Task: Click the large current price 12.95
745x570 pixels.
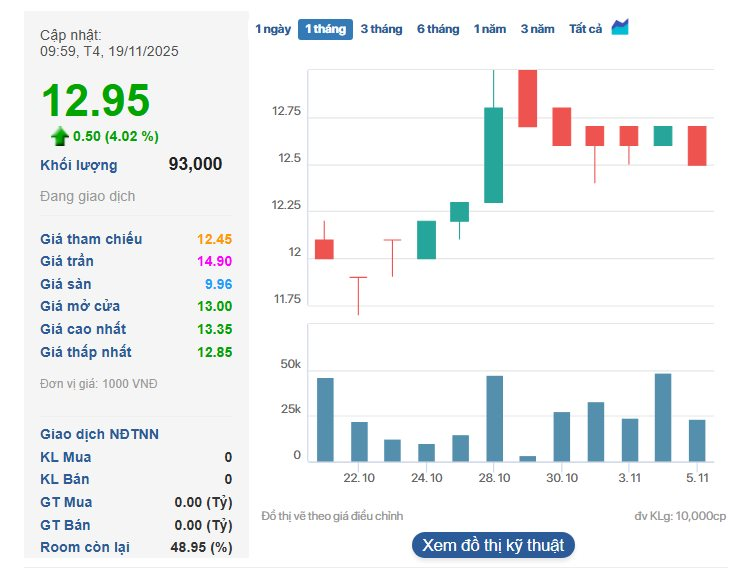Action: pyautogui.click(x=95, y=101)
